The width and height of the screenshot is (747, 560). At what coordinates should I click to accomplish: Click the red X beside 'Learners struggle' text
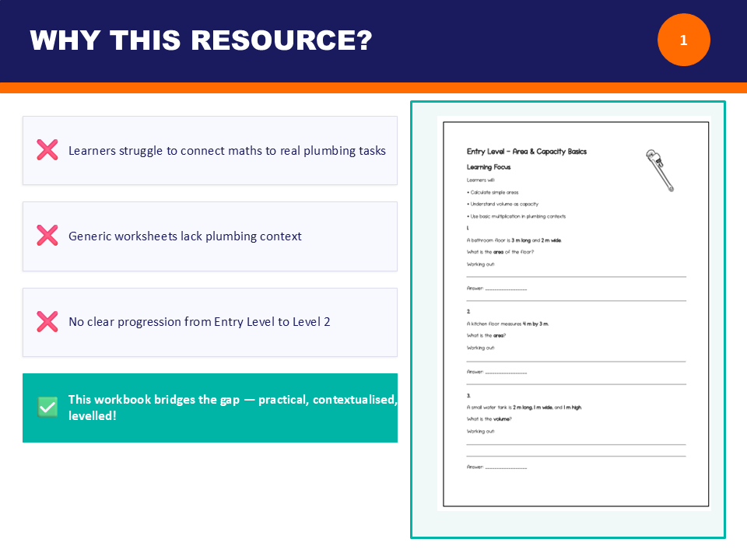click(47, 150)
